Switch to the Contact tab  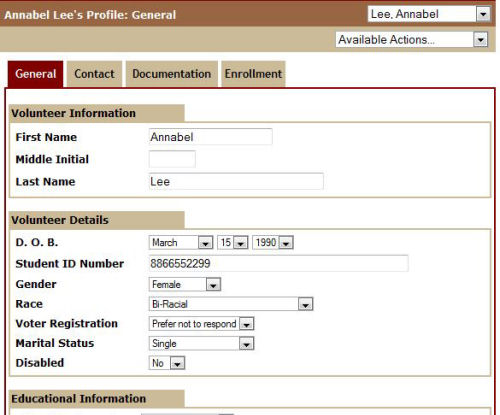(94, 74)
